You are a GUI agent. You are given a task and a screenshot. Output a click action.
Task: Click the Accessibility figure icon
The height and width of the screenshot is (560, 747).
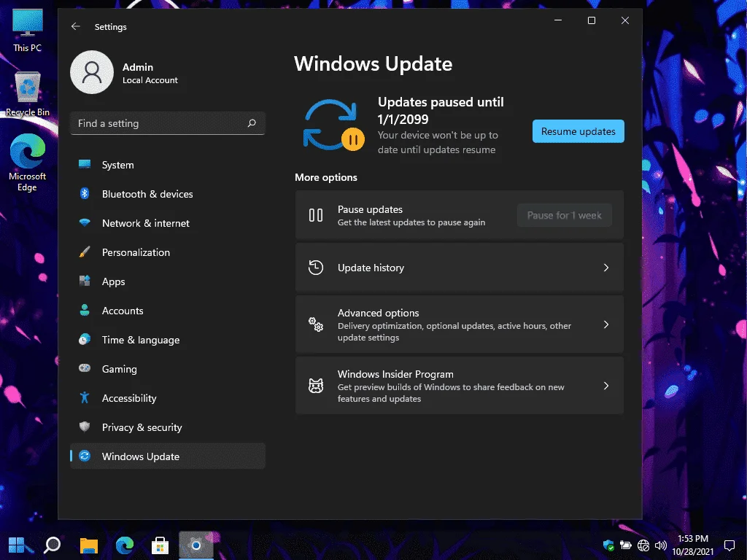click(85, 397)
